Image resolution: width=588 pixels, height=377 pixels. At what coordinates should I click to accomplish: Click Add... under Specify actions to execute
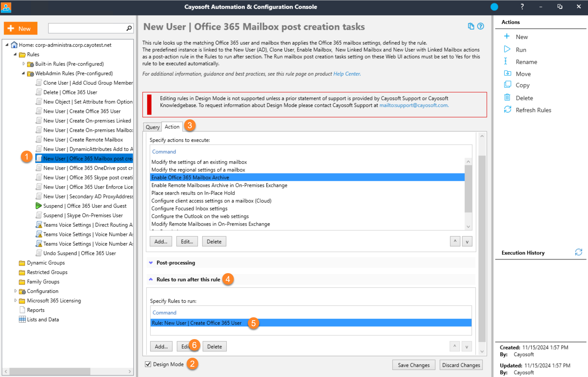pyautogui.click(x=161, y=242)
